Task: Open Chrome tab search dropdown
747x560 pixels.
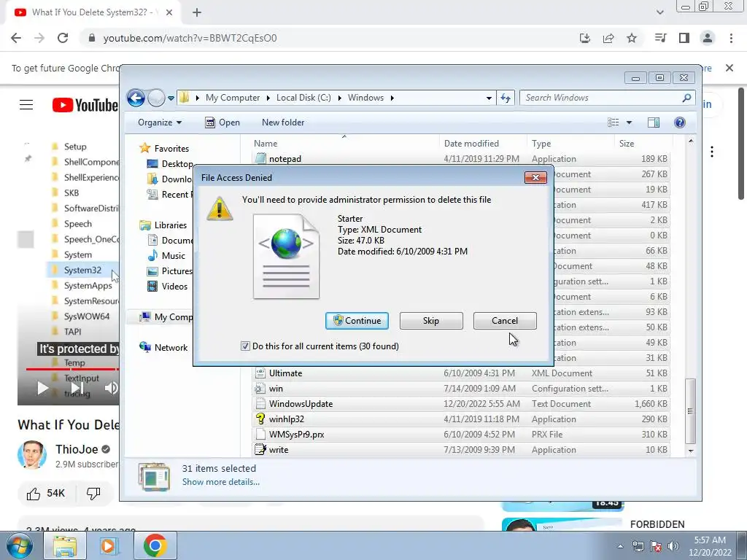Action: (x=659, y=12)
